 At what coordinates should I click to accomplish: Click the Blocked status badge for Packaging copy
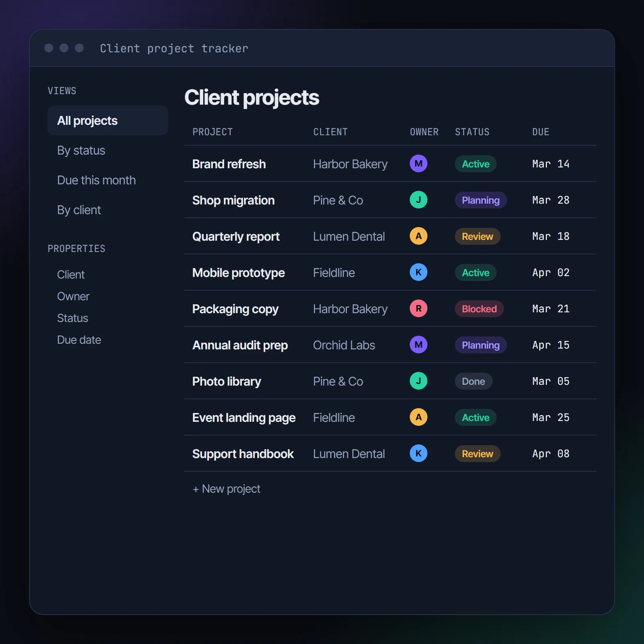tap(479, 309)
